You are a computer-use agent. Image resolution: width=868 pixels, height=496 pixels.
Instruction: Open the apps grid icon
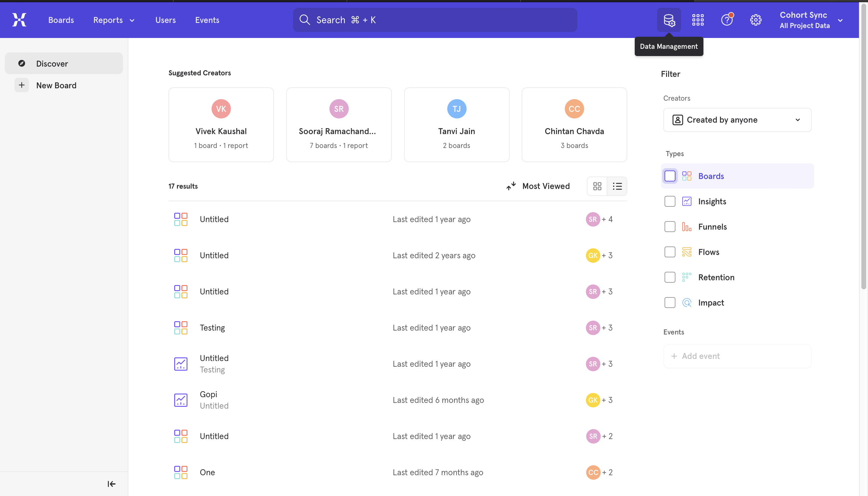pyautogui.click(x=698, y=20)
